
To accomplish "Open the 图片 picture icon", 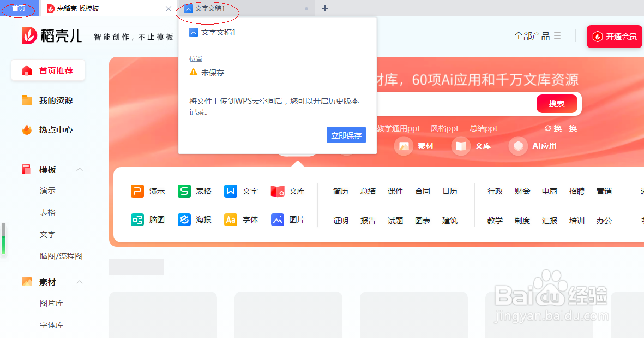I will tap(277, 220).
